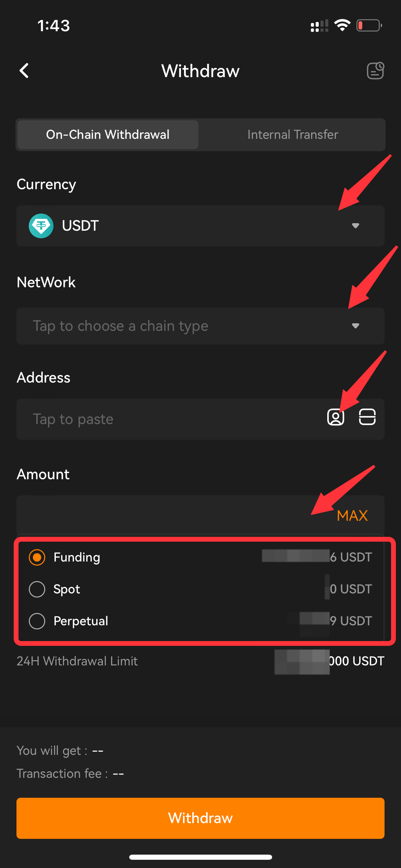Select the On-Chain Withdrawal tab
Screen dimensions: 401x868
(107, 134)
